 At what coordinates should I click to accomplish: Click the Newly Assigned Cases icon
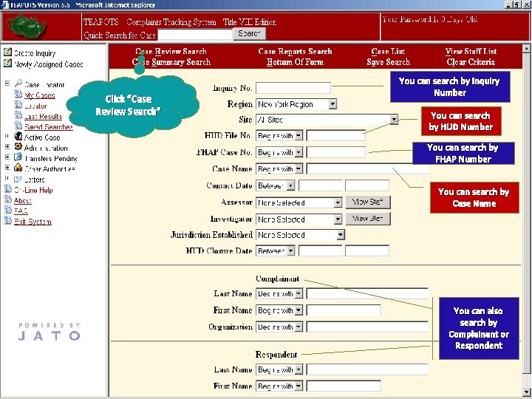(7, 63)
